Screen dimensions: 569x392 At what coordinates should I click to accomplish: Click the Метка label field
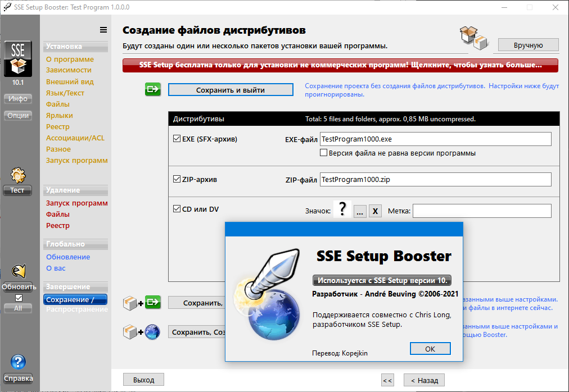[482, 211]
